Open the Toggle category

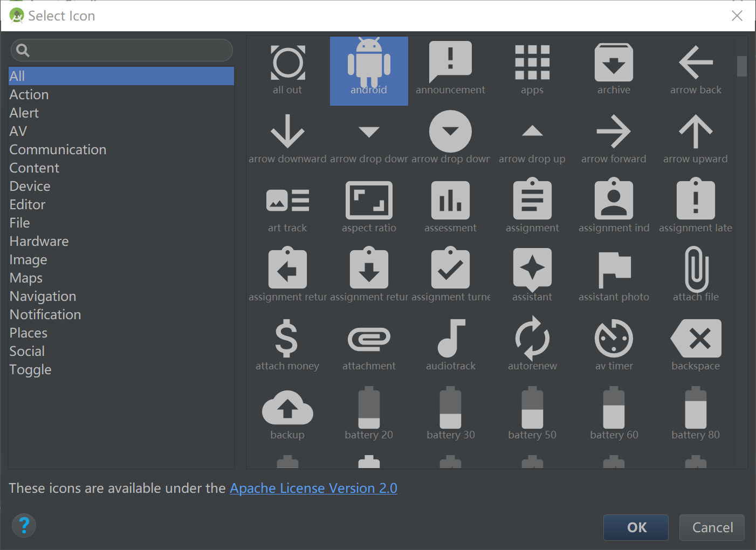[121, 369]
